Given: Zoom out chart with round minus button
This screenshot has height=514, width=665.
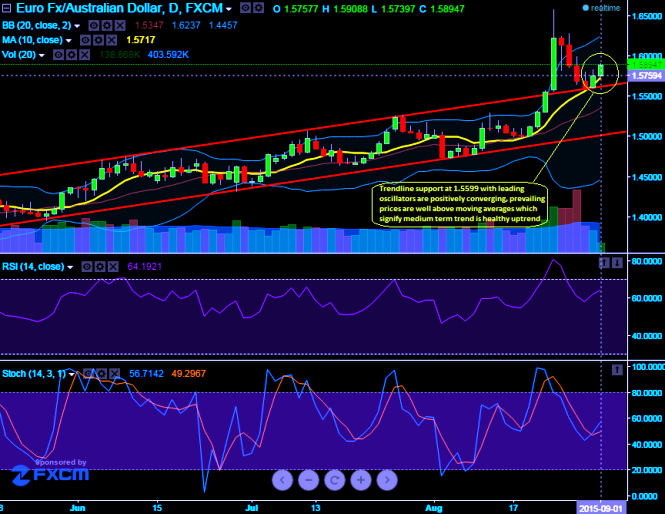Looking at the screenshot, I should 308,480.
